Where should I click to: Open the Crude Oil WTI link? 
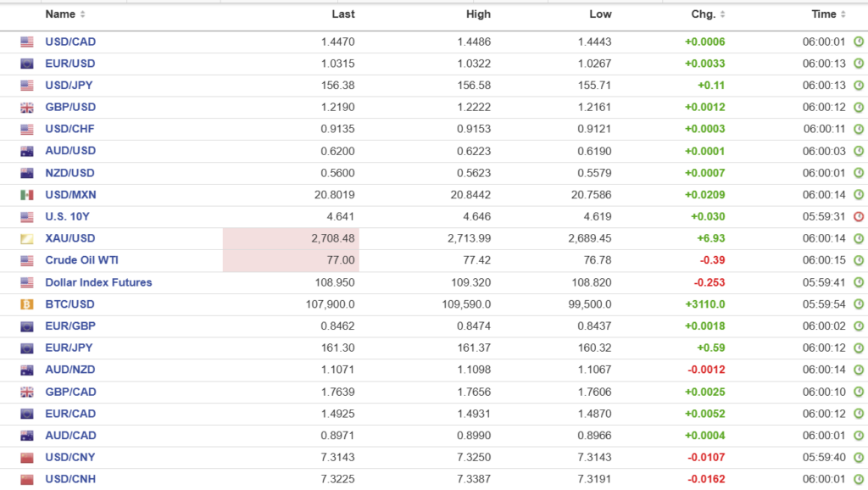(82, 260)
